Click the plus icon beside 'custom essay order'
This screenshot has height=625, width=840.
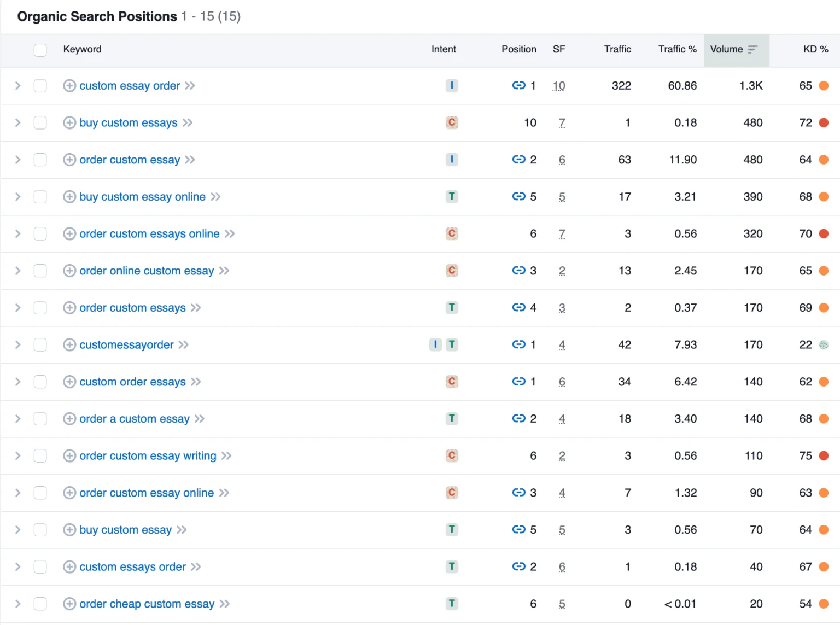69,86
